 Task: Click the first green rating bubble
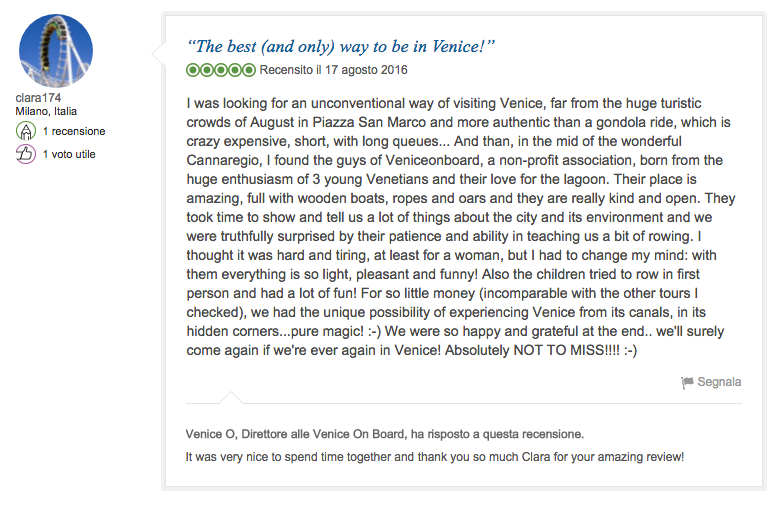pyautogui.click(x=193, y=70)
